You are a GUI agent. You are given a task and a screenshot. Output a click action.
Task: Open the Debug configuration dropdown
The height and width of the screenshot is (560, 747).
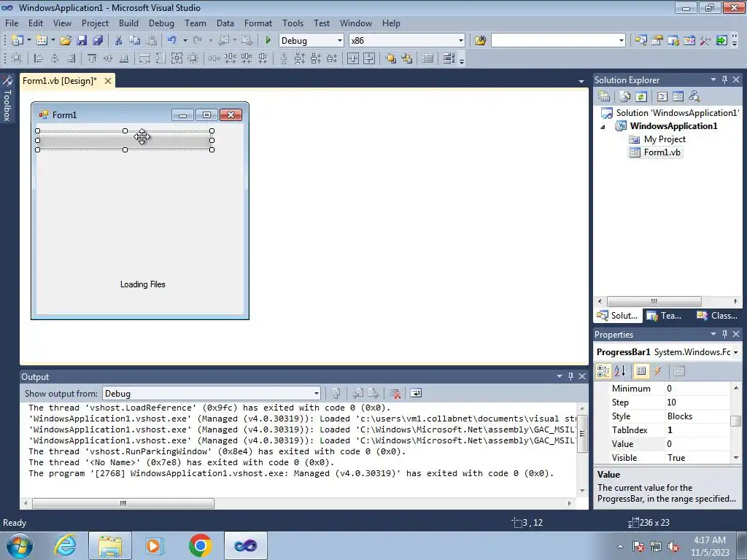(340, 41)
